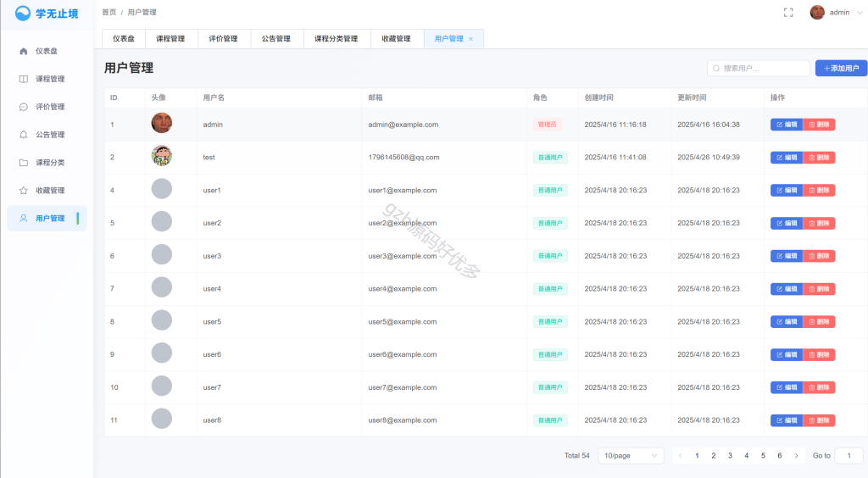The height and width of the screenshot is (478, 868).
Task: Go to next page arrow
Action: pyautogui.click(x=796, y=455)
